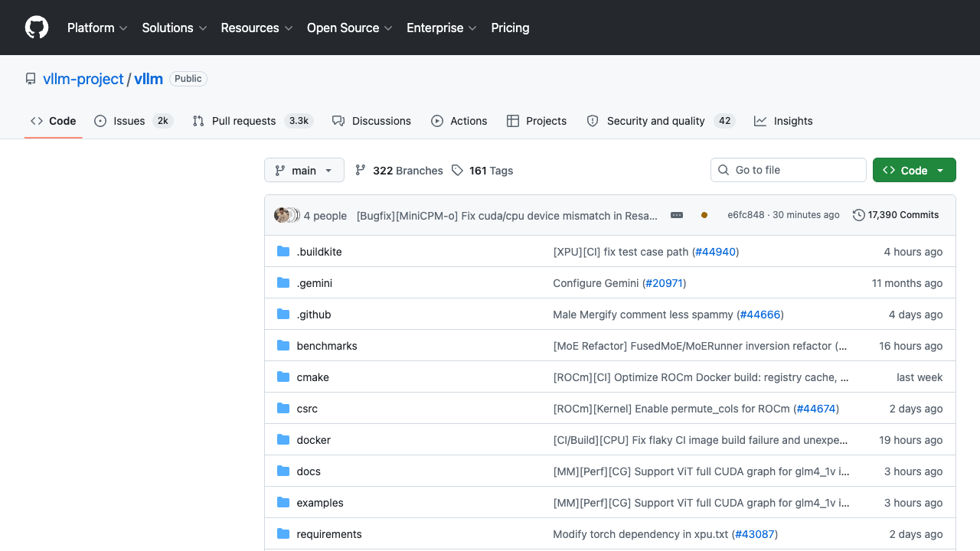Open the Fix flaky CI image build commit

tap(701, 440)
